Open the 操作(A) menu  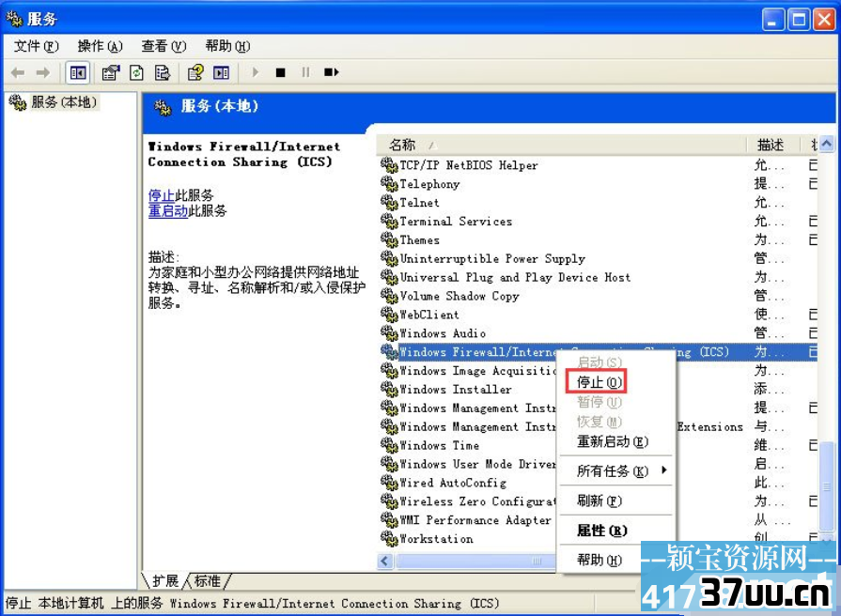pos(100,47)
